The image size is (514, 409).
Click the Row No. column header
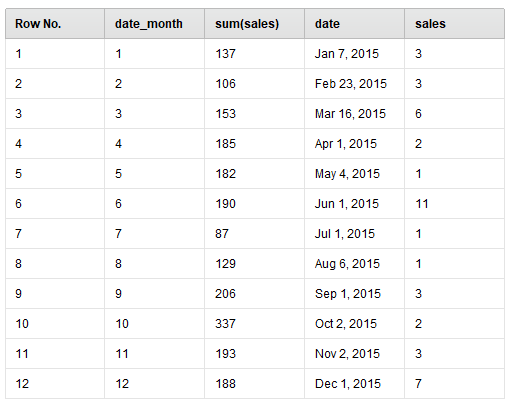point(55,24)
